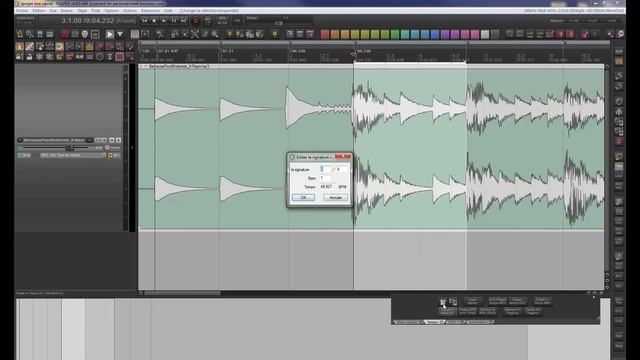Click Annuler in the signature dialog
Image resolution: width=640 pixels, height=360 pixels.
336,198
